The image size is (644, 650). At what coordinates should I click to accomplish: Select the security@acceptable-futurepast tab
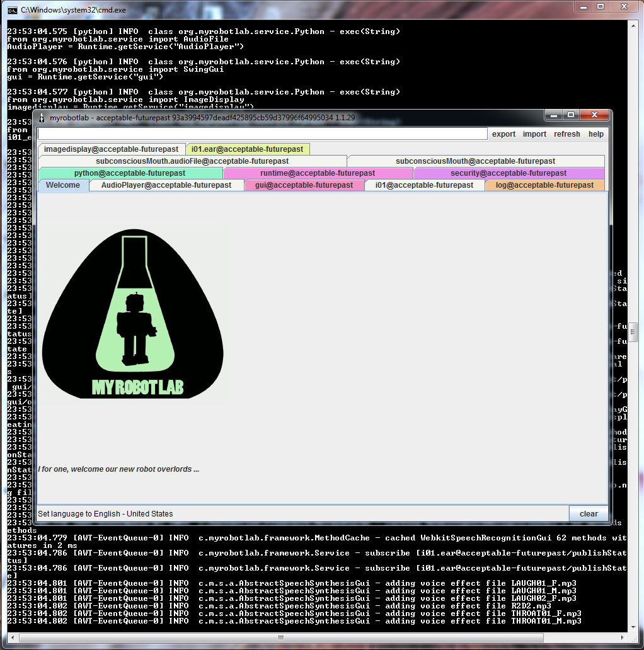click(x=509, y=173)
